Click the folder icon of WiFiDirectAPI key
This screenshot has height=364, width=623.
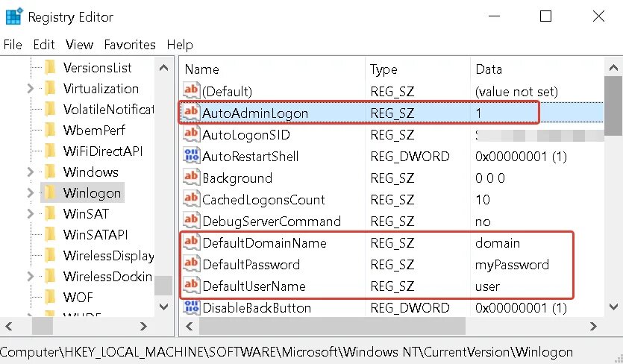coord(50,151)
